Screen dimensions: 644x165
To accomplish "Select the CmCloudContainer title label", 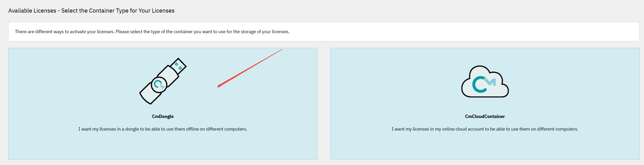I will [x=485, y=116].
